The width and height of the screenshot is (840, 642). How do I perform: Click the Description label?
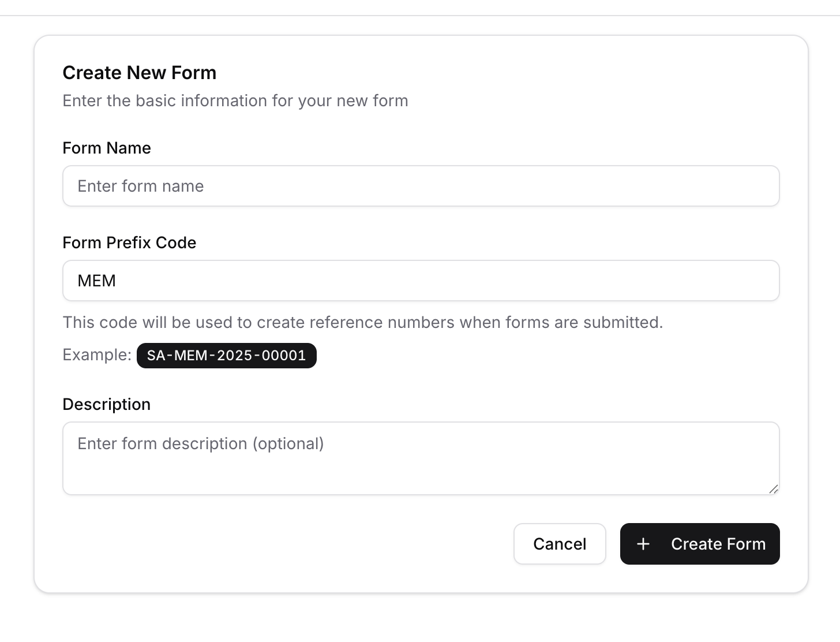click(x=106, y=404)
